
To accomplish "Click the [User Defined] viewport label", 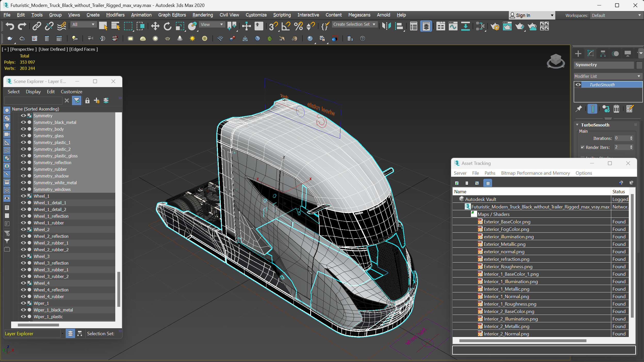I will click(53, 49).
